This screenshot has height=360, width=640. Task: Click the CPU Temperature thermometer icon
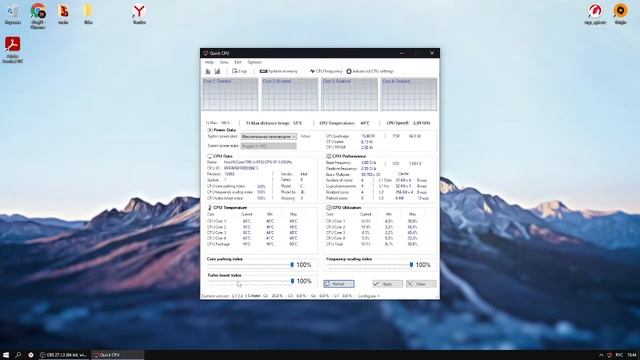tap(210, 207)
